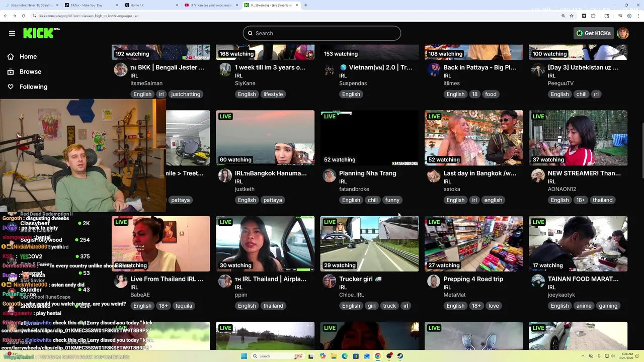Switch to the Home / X browser tab
Viewport: 644px width, 362px height.
151,5
